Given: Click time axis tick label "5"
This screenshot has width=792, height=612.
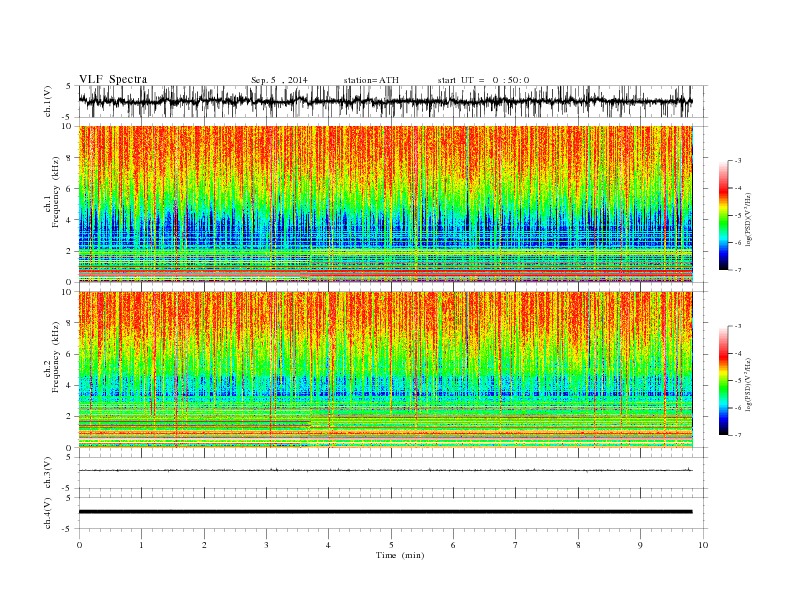Looking at the screenshot, I should tap(391, 545).
